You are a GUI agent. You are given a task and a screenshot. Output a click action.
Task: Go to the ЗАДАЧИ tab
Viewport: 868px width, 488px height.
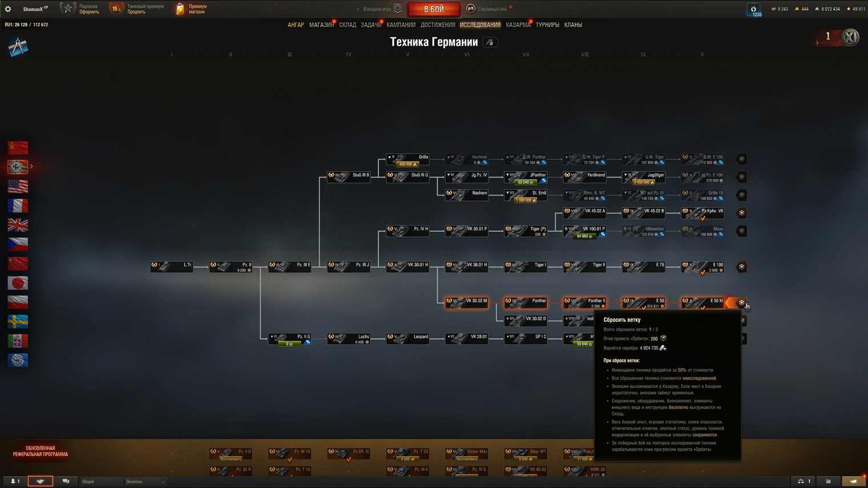(x=371, y=25)
